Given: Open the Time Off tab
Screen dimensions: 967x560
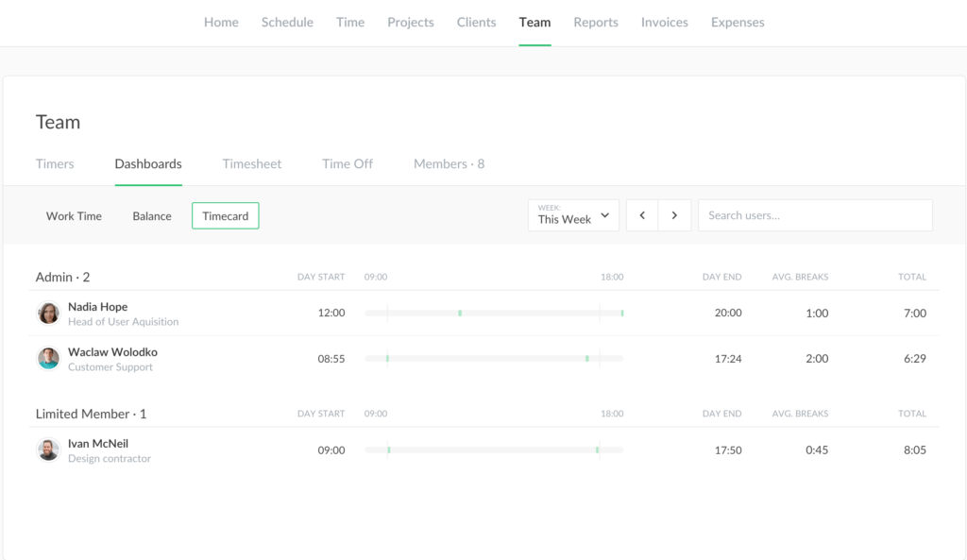Looking at the screenshot, I should [x=348, y=163].
